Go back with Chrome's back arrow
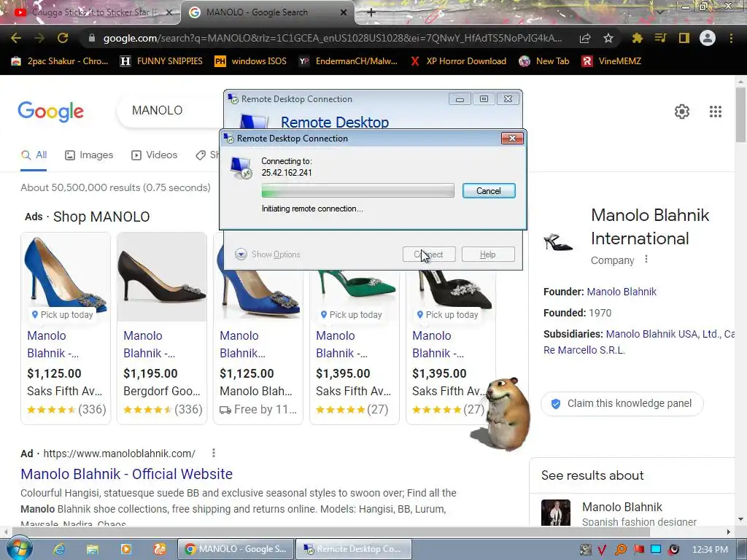Screen dimensions: 747x560 coord(16,38)
